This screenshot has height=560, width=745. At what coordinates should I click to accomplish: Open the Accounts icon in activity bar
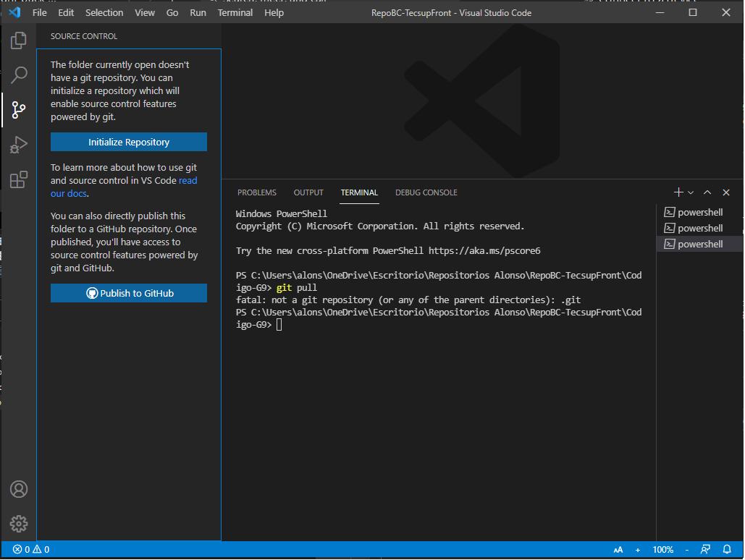pyautogui.click(x=18, y=489)
